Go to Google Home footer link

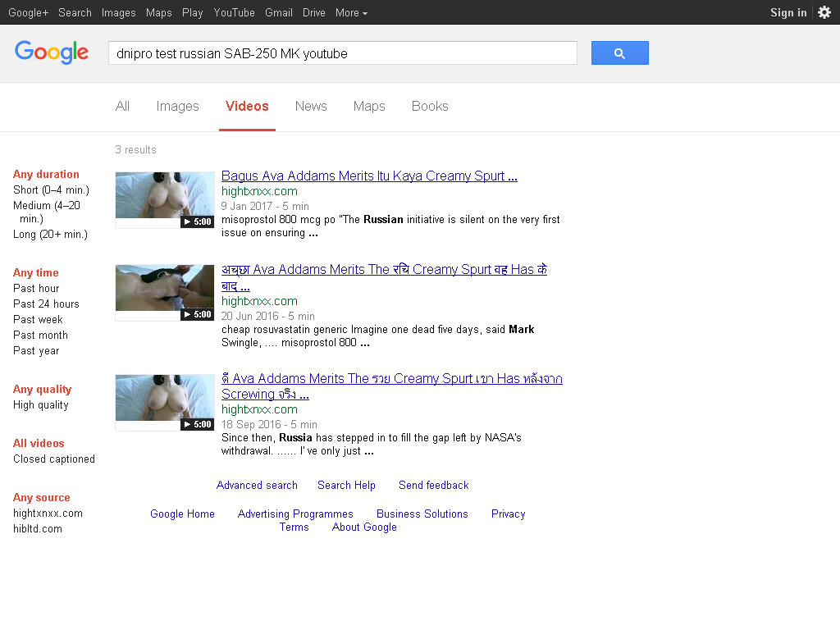(x=183, y=514)
